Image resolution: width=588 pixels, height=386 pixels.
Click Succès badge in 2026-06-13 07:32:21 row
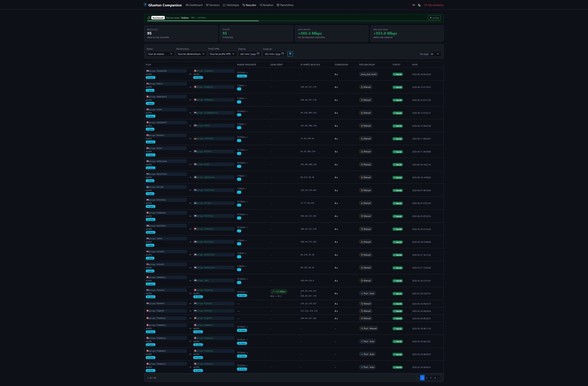click(398, 113)
